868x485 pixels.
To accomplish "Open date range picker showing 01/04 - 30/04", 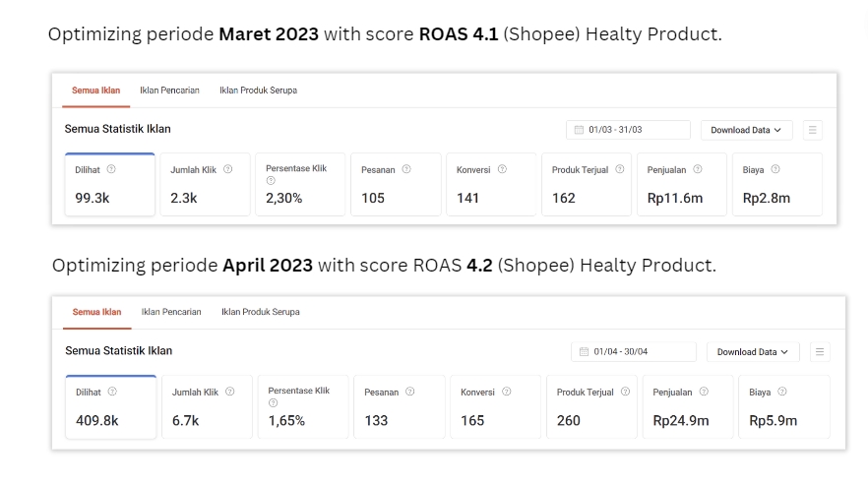I will (633, 351).
